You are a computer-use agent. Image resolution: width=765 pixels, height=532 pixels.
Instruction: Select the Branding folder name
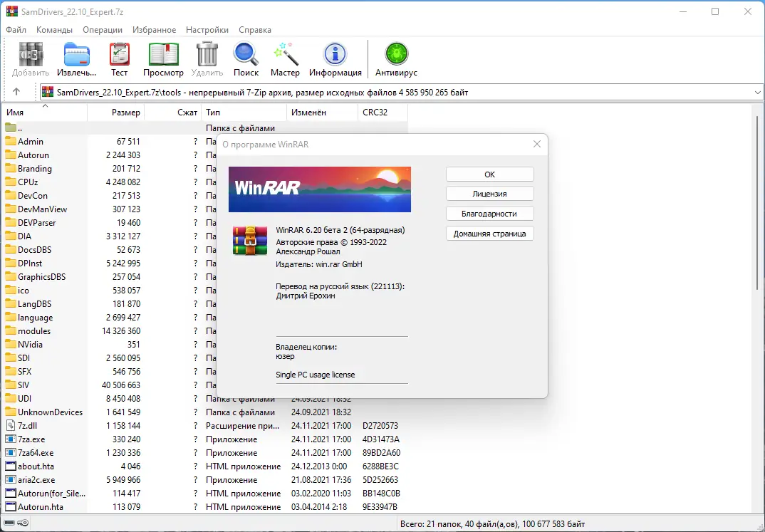click(35, 169)
